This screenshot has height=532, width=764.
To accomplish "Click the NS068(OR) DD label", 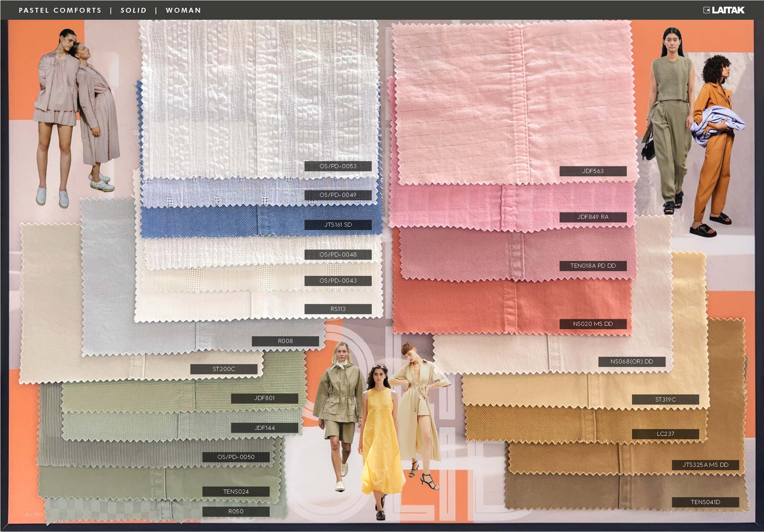I will point(632,362).
